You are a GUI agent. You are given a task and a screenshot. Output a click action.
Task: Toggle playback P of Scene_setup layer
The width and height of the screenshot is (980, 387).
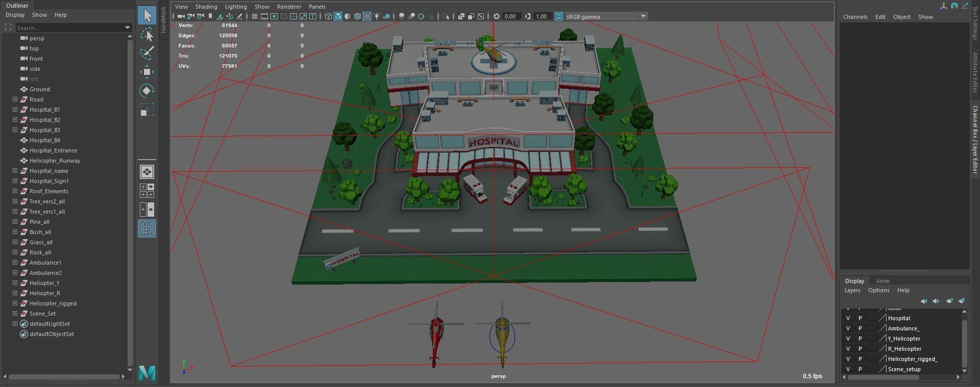pyautogui.click(x=860, y=369)
